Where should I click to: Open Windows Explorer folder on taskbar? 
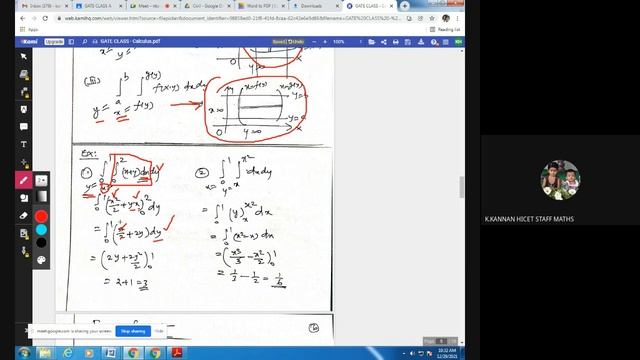point(45,353)
